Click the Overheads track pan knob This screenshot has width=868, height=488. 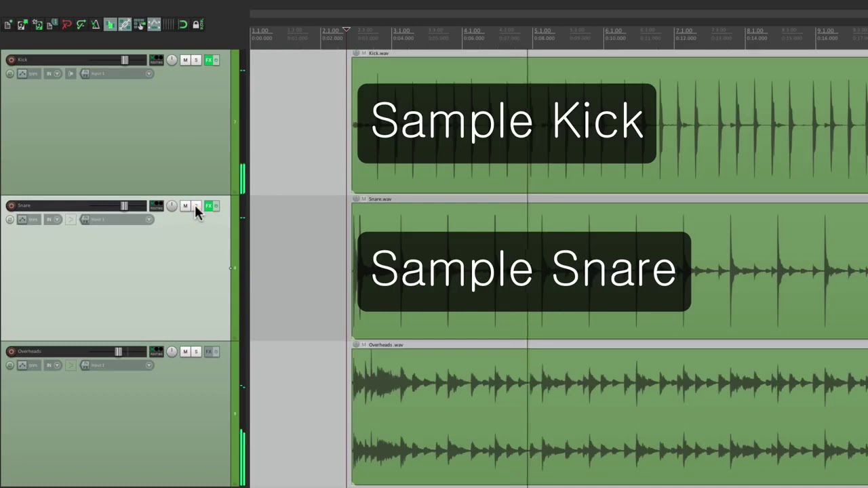(x=172, y=351)
